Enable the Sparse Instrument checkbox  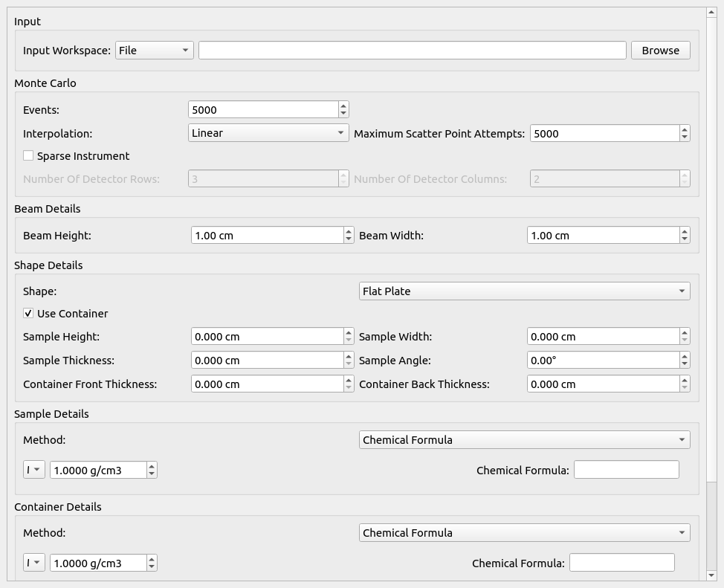28,156
